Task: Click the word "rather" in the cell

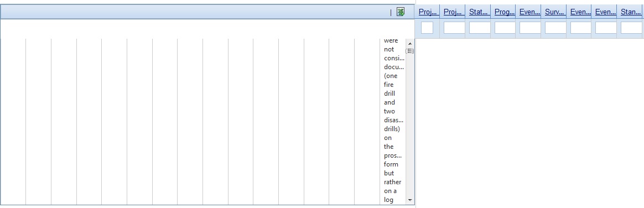Action: coord(393,182)
